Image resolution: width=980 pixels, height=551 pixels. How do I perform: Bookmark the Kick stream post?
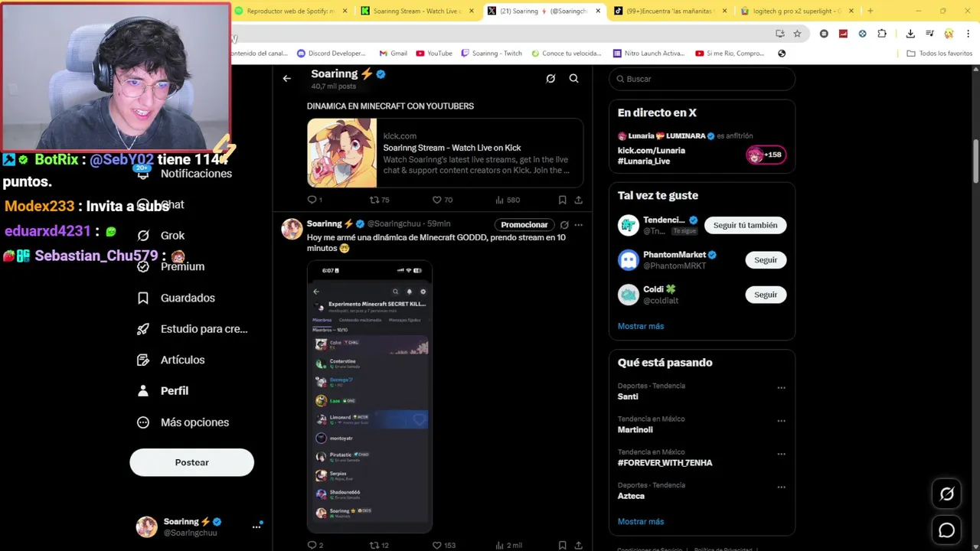coord(562,200)
